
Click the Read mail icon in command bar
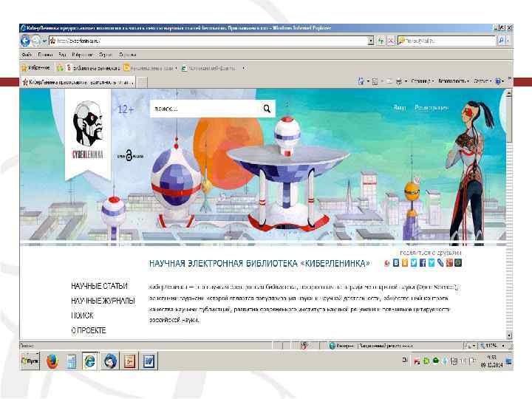click(389, 81)
